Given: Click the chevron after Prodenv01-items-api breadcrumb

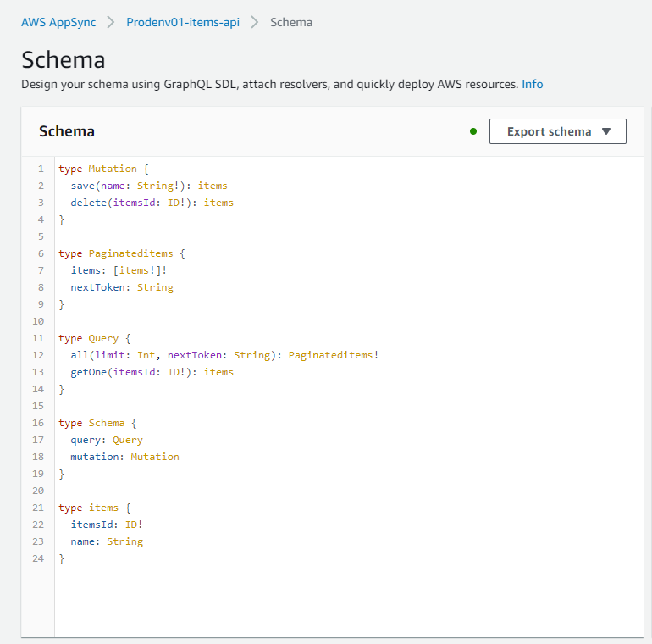Looking at the screenshot, I should click(x=255, y=22).
